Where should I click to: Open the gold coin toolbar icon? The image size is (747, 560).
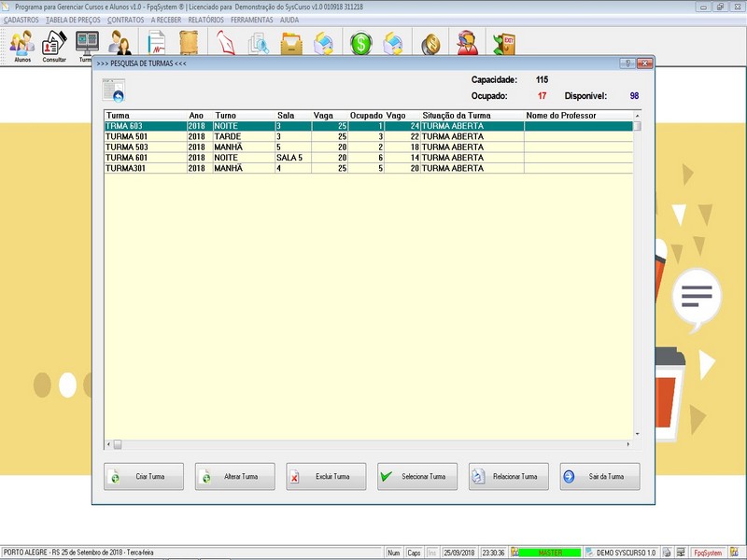(430, 45)
